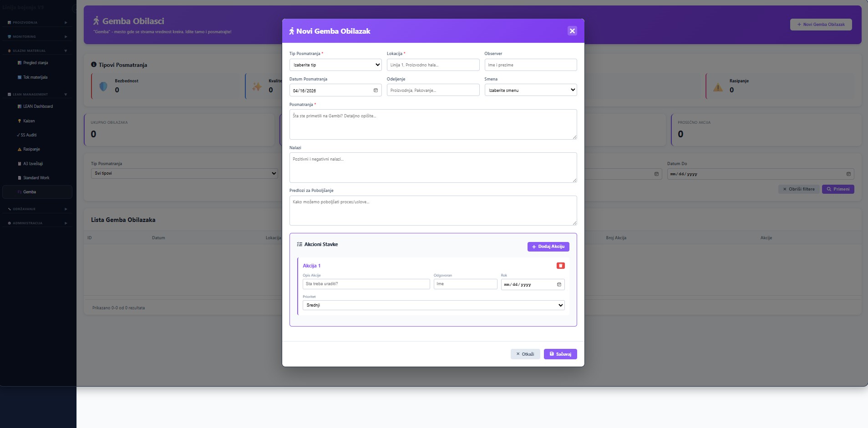
Task: Close the Novi Gemba Obilazak dialog with X
Action: pyautogui.click(x=572, y=31)
